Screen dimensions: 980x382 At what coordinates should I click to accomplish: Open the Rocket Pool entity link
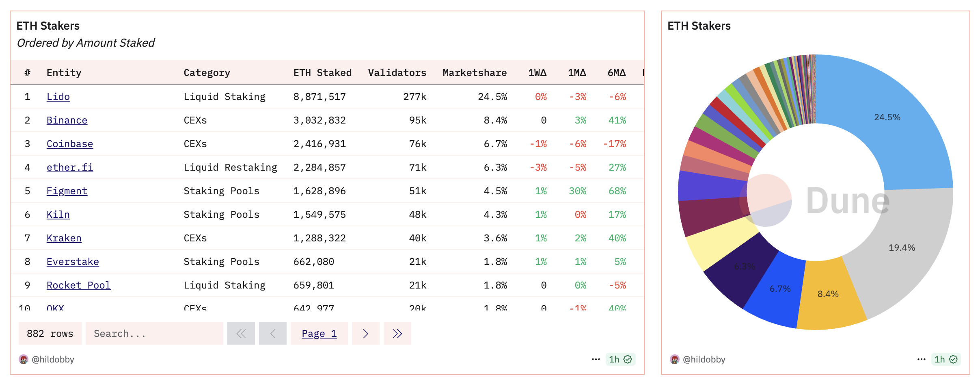(x=78, y=285)
